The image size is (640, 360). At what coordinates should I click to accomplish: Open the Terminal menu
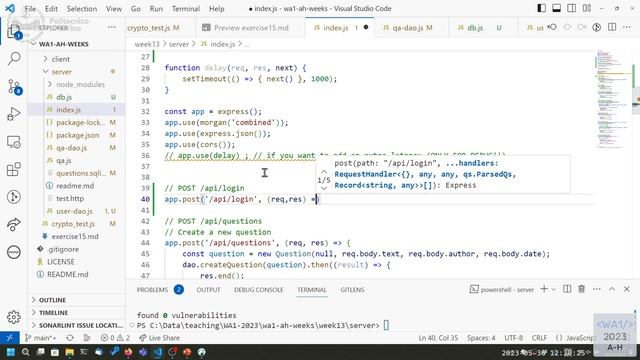186,9
